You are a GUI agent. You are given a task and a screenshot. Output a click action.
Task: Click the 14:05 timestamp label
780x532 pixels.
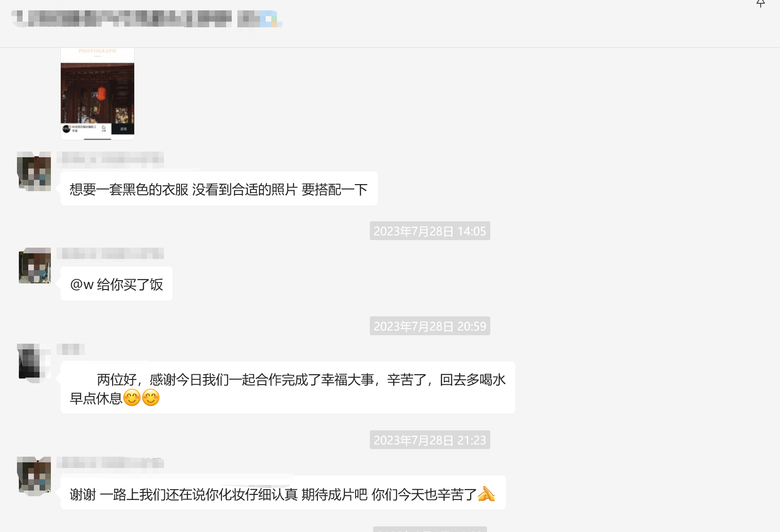click(x=430, y=231)
